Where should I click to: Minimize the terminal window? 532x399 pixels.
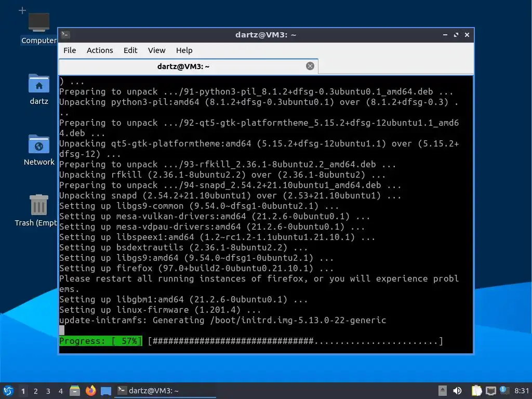445,35
